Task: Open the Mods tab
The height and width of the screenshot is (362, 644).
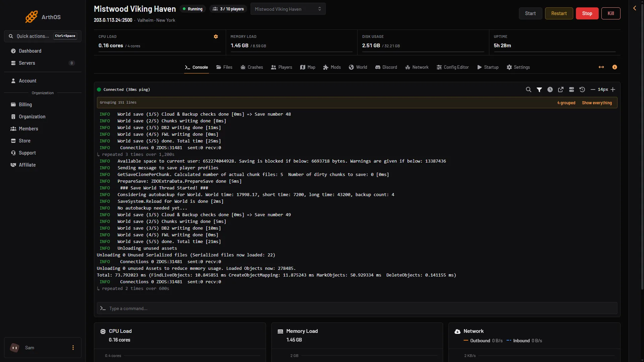Action: pyautogui.click(x=332, y=67)
